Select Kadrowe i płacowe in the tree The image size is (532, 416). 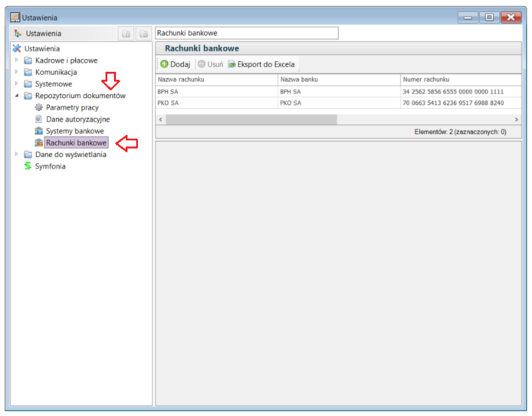coord(67,61)
